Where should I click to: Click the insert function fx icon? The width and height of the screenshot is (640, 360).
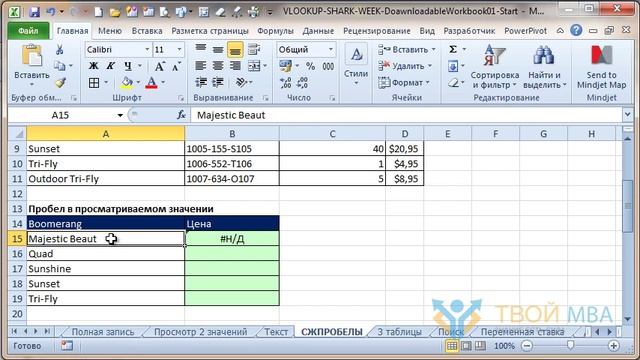(182, 115)
